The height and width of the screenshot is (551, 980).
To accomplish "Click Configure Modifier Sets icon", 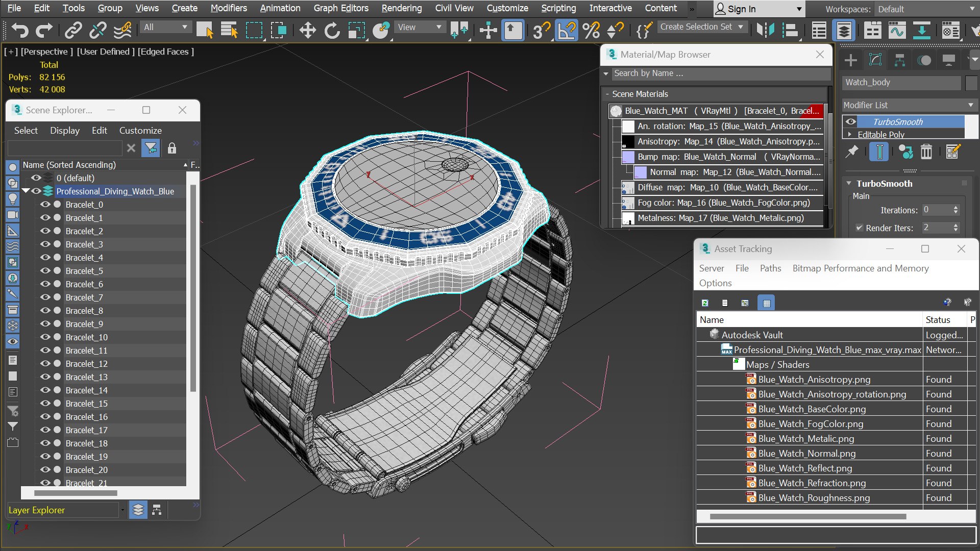I will [953, 152].
